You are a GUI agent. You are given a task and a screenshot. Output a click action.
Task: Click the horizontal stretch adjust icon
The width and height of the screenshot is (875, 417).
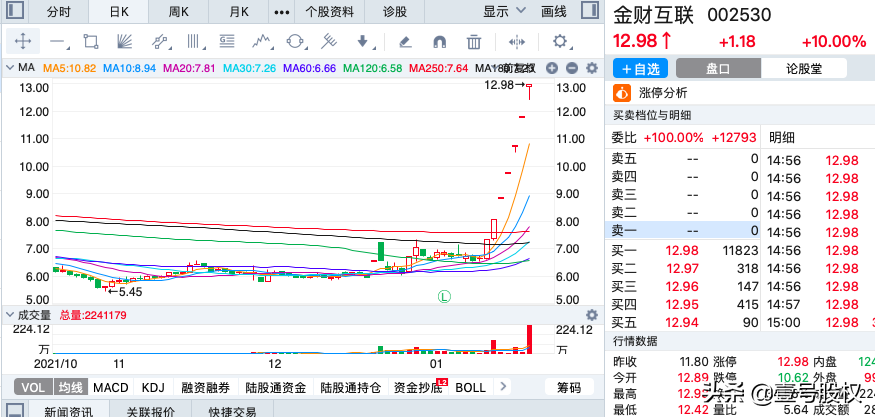[517, 41]
